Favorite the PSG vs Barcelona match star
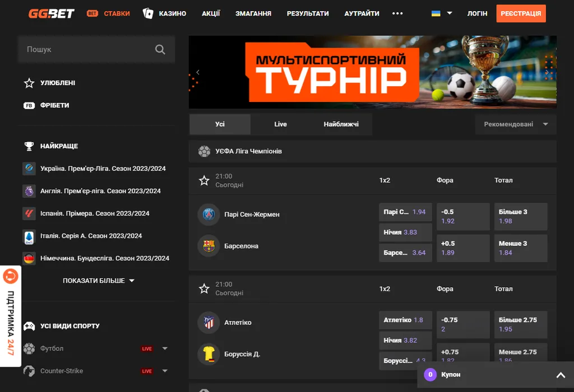The image size is (574, 392). pos(204,180)
